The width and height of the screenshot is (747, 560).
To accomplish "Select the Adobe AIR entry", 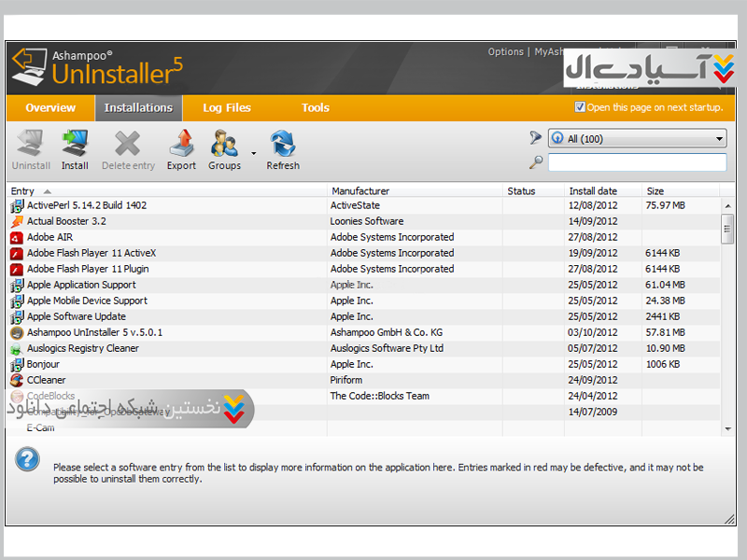I will pyautogui.click(x=50, y=237).
